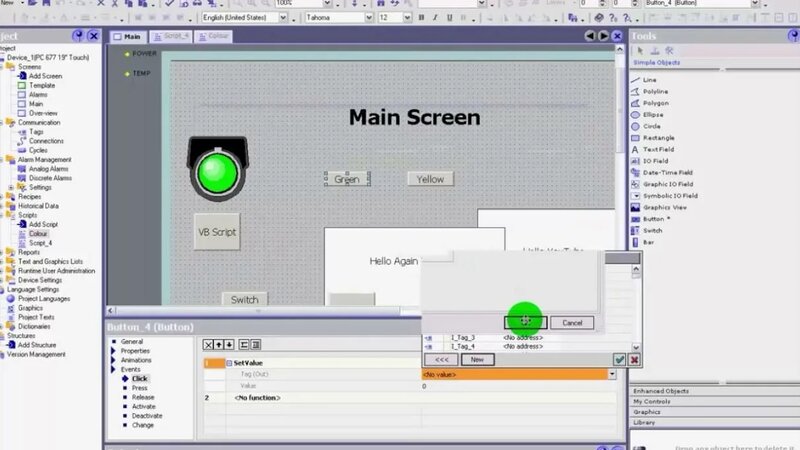Viewport: 800px width, 450px height.
Task: Open the language dropdown English (United States)
Action: pyautogui.click(x=283, y=17)
